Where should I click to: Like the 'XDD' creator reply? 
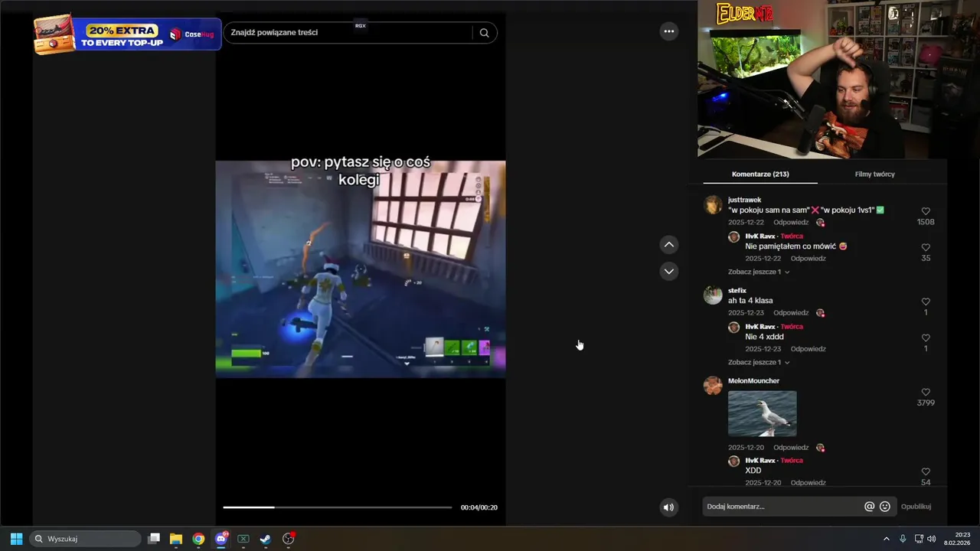pyautogui.click(x=926, y=472)
